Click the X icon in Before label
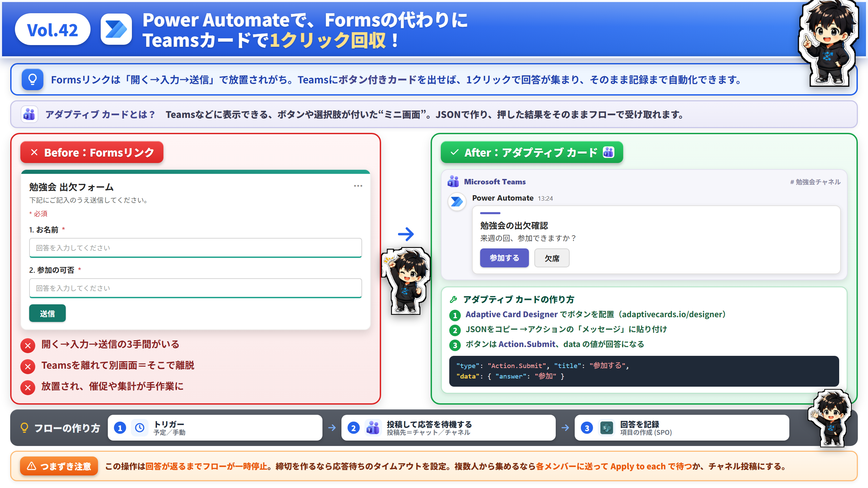 click(34, 152)
